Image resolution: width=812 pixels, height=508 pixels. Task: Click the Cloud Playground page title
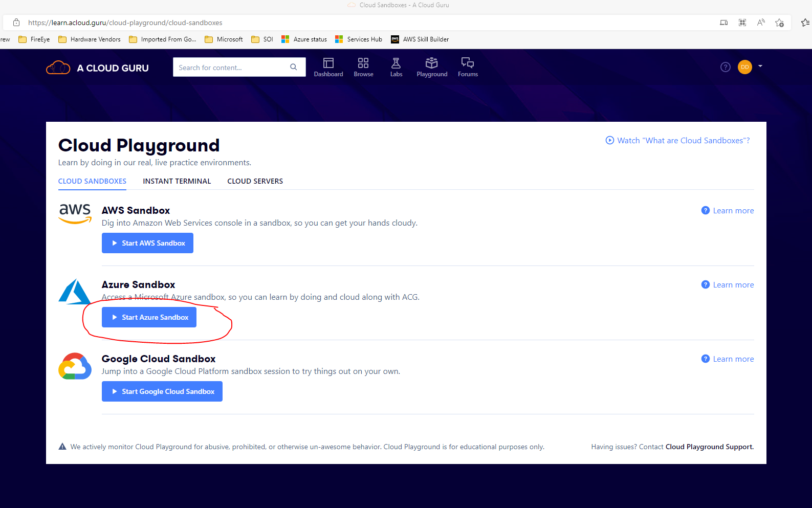click(139, 145)
